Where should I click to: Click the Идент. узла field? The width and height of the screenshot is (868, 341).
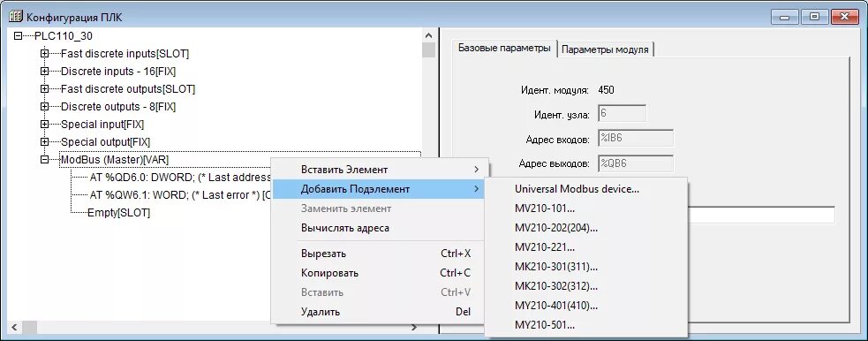(x=623, y=114)
